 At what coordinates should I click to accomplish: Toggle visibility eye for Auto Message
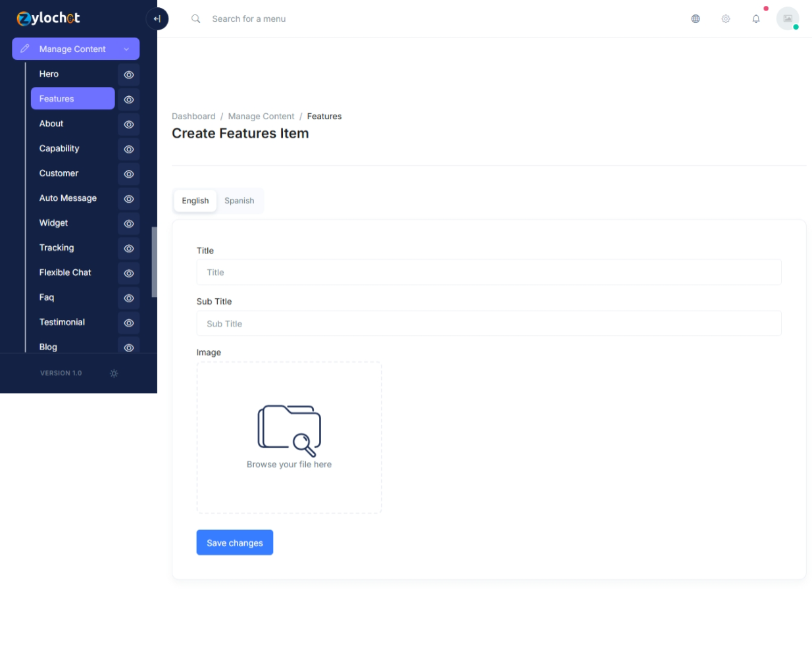[x=129, y=199]
